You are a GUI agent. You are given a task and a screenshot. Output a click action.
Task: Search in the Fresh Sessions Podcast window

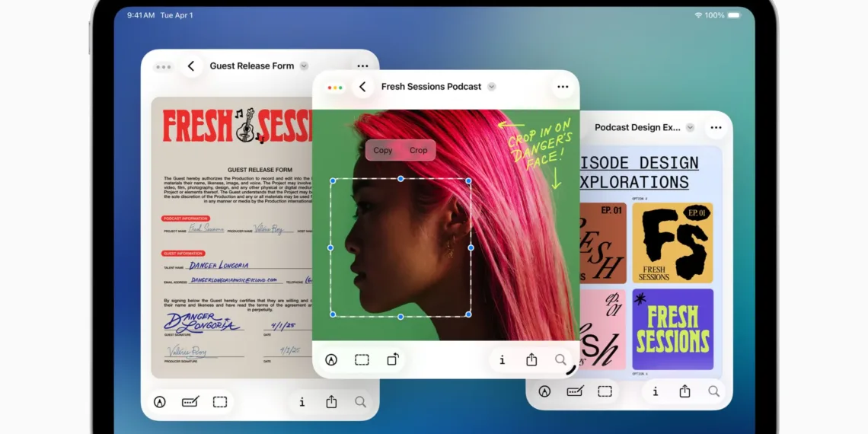click(560, 360)
